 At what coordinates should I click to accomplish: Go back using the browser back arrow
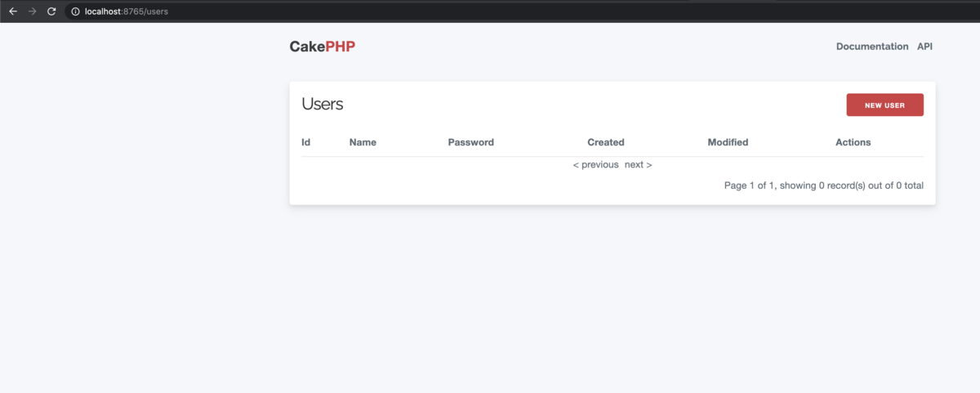click(x=13, y=11)
